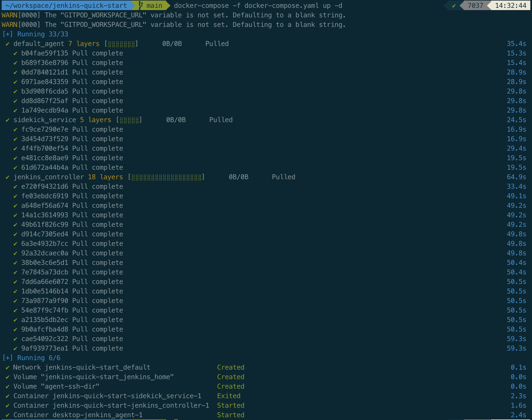Click Container desktop-jenkins_agent-1 text
The height and width of the screenshot is (420, 532).
[78, 415]
